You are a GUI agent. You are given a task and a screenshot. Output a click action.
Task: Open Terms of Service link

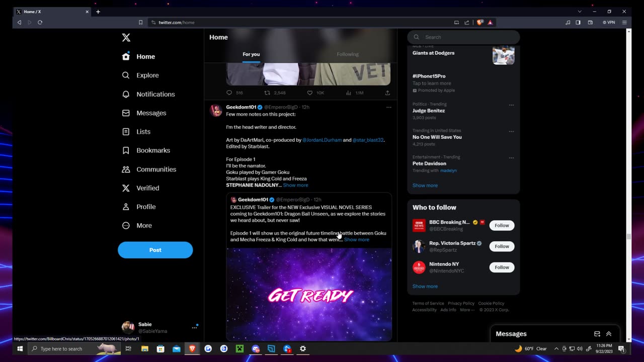[x=428, y=304]
